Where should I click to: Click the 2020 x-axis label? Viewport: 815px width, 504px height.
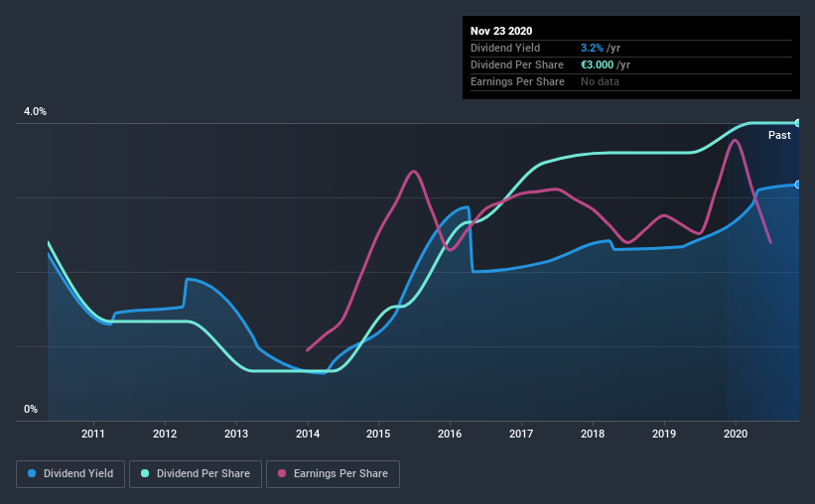tap(736, 434)
